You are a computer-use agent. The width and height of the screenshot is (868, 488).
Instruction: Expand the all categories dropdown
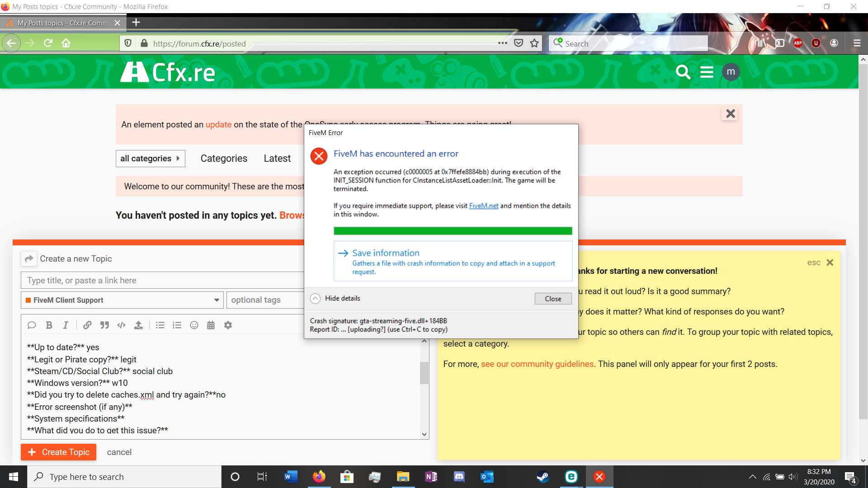tap(150, 159)
